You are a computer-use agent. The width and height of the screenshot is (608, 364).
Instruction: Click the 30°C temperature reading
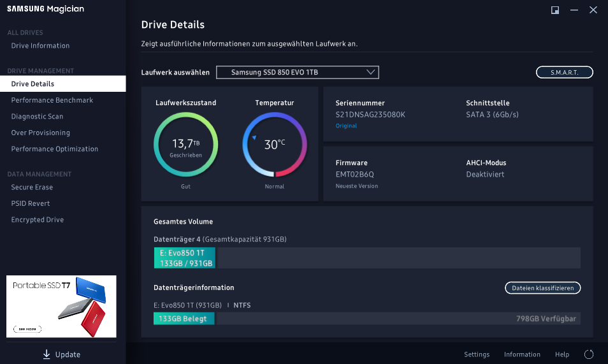[x=275, y=144]
